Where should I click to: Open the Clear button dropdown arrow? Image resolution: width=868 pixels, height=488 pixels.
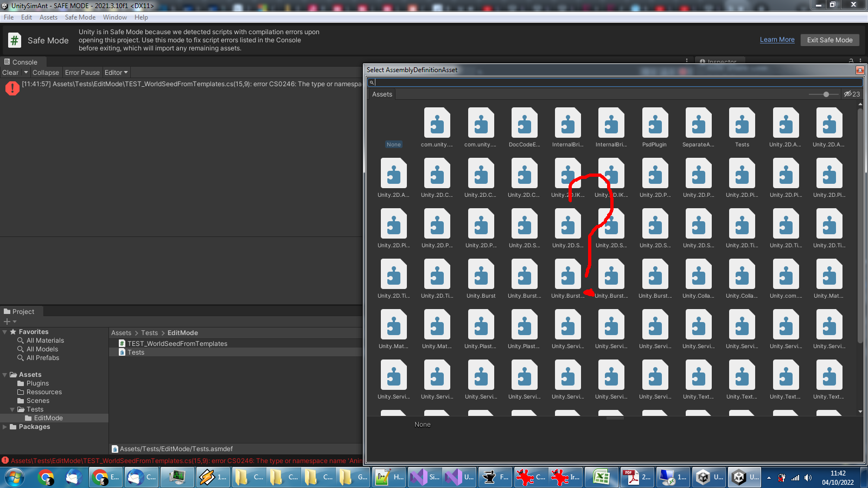tap(25, 73)
